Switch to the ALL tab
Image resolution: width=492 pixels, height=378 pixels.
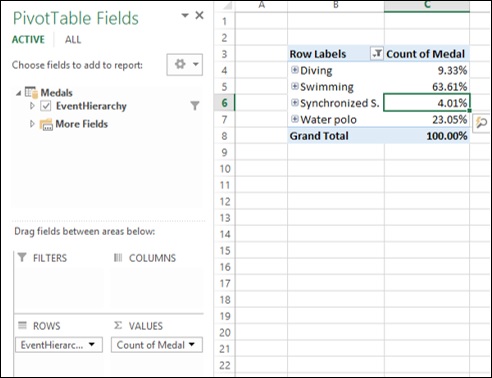click(73, 40)
